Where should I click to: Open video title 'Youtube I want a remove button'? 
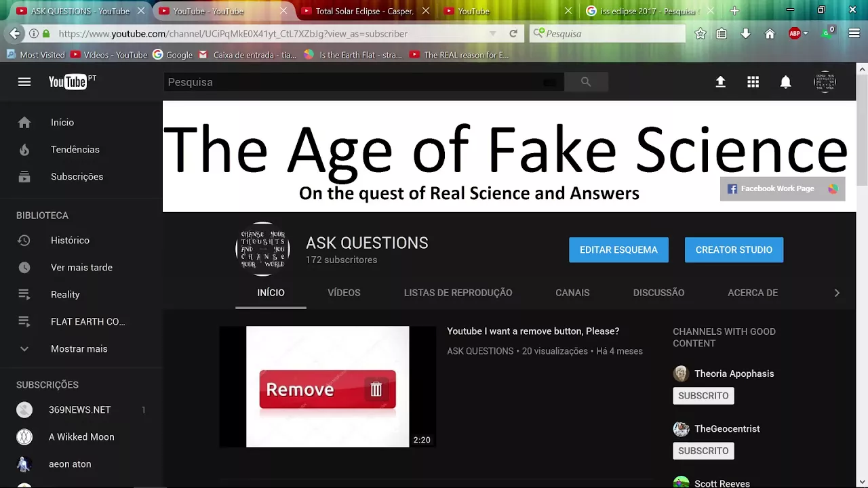point(533,331)
